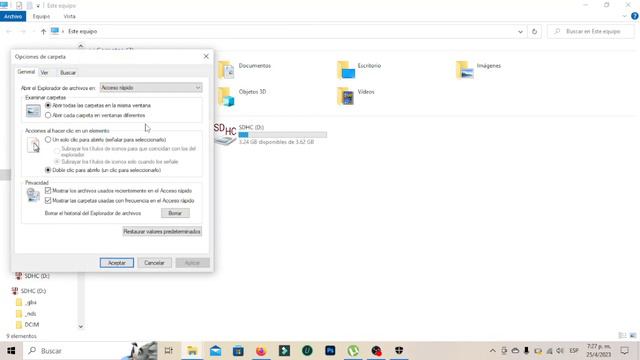The height and width of the screenshot is (360, 640).
Task: Open the Action Center notifications icon
Action: pyautogui.click(x=624, y=351)
